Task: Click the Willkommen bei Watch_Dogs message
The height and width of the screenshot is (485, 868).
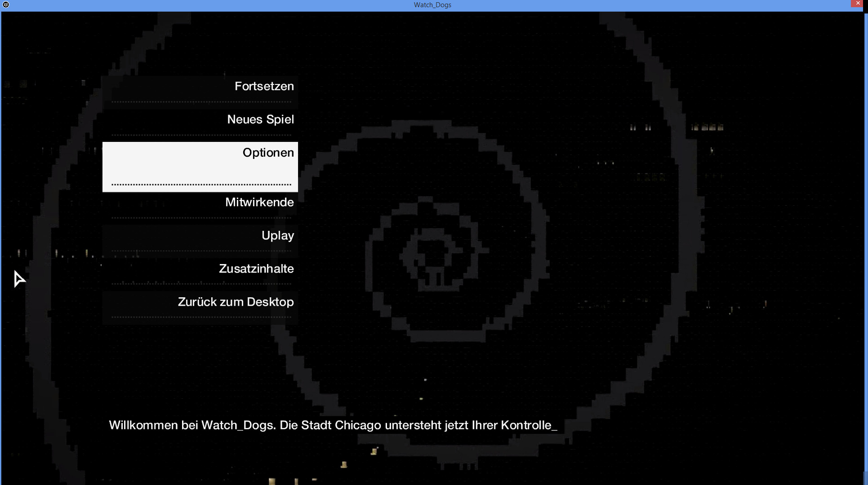Action: coord(333,425)
